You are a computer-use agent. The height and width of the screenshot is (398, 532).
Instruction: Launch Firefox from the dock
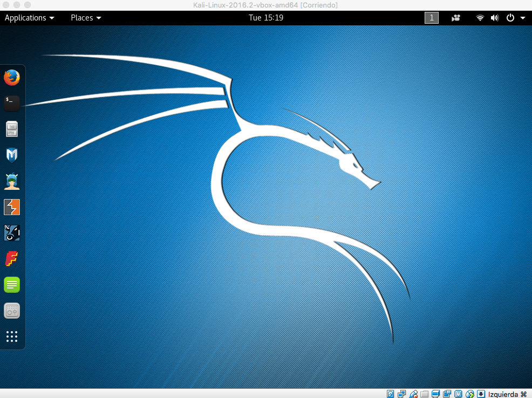pos(12,78)
